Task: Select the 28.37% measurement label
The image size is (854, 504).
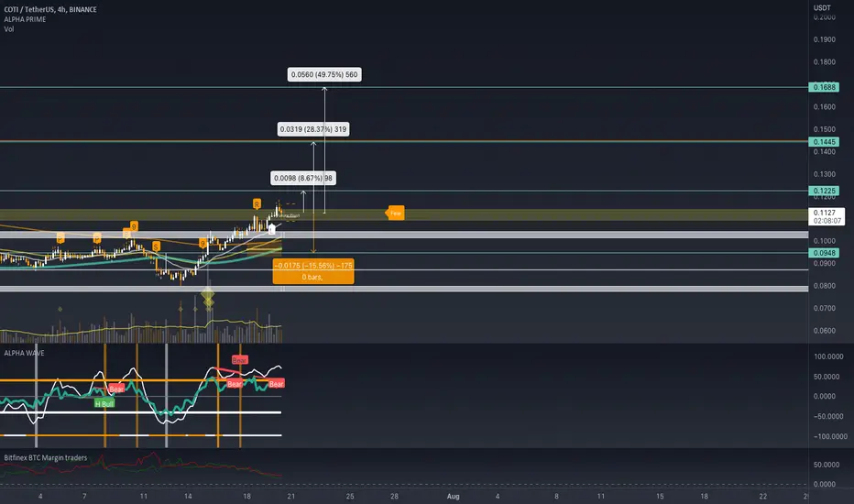Action: click(x=313, y=129)
